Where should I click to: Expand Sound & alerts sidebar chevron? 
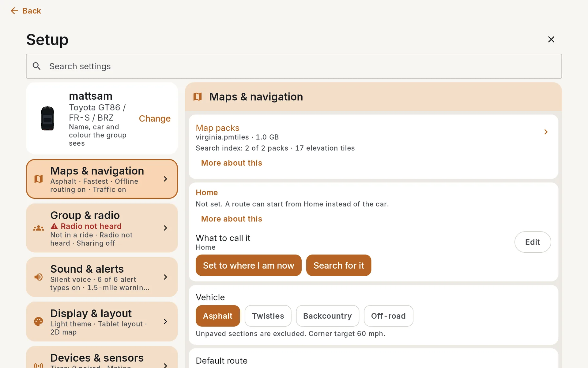click(x=165, y=277)
